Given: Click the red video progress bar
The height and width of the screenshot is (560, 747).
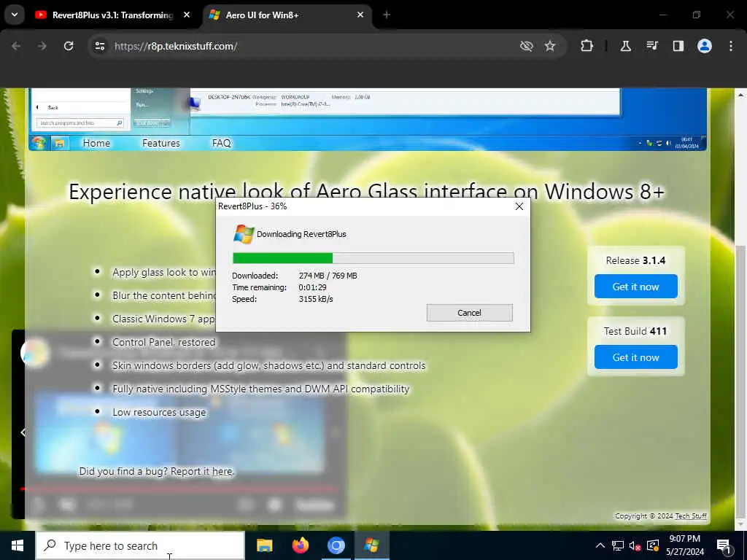Looking at the screenshot, I should tap(179, 489).
